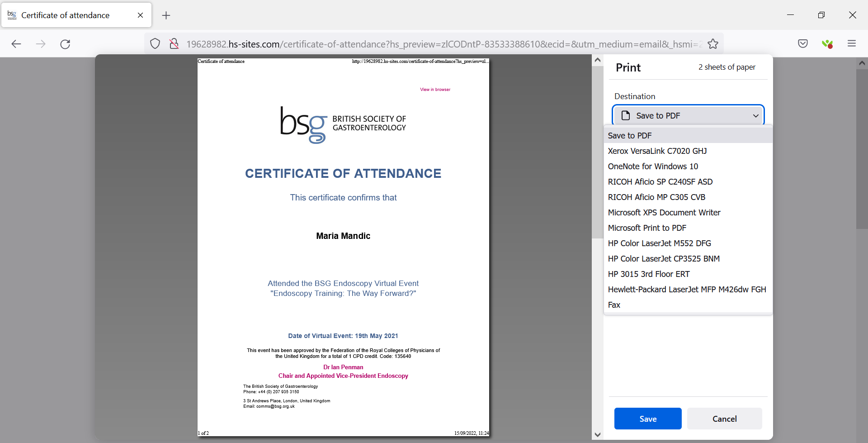The image size is (868, 443).
Task: Choose Microsoft XPS Document Writer
Action: pyautogui.click(x=688, y=213)
